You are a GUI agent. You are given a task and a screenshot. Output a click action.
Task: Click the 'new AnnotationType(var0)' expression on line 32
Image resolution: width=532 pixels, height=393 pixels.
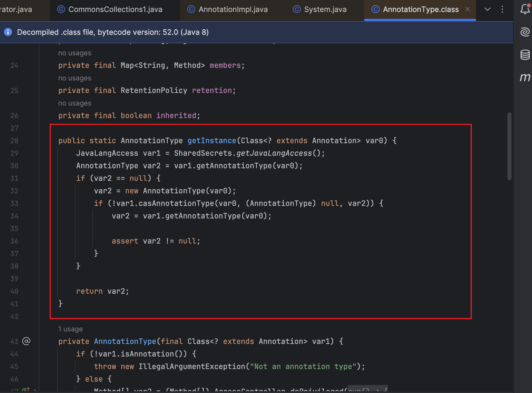pyautogui.click(x=178, y=191)
